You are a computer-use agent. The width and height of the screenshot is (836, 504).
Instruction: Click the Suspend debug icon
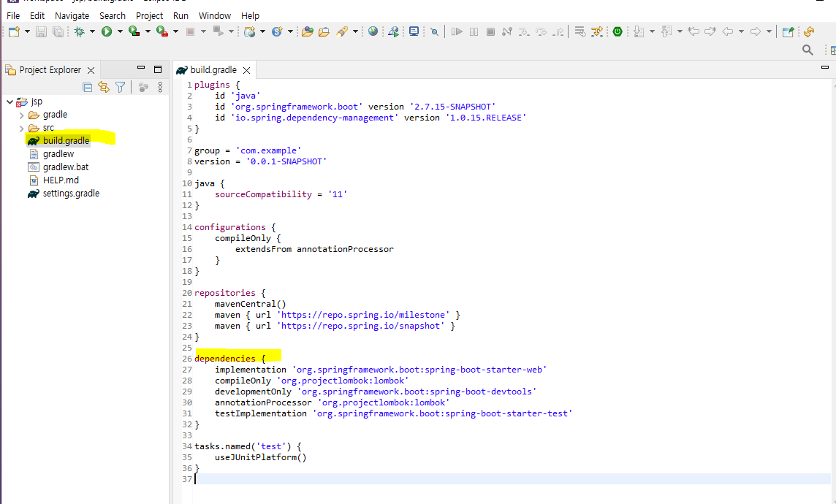coord(474,32)
